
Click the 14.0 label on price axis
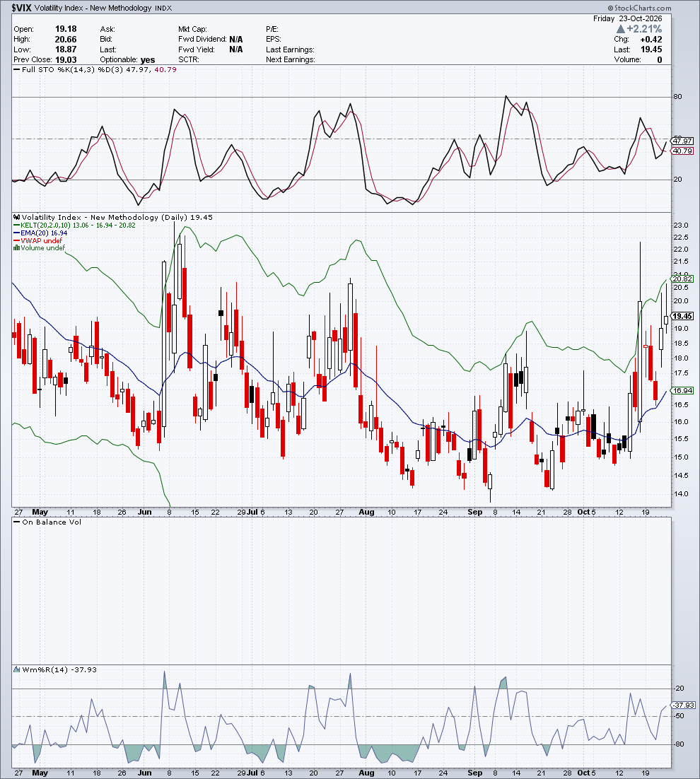(x=681, y=494)
